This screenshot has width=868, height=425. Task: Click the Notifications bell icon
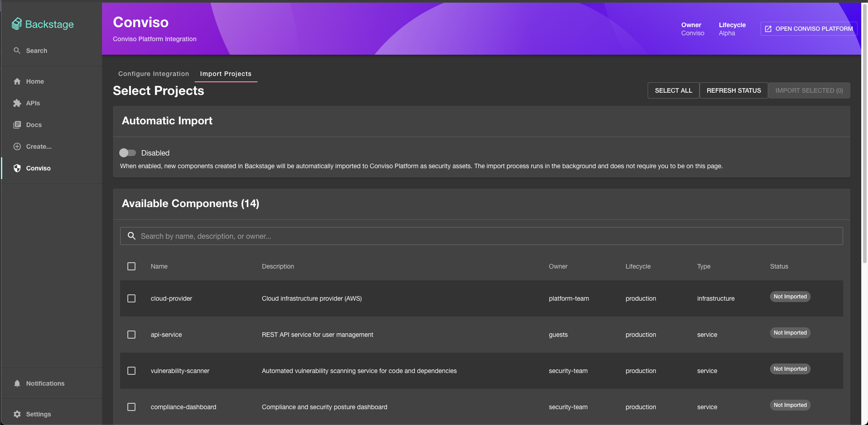click(17, 383)
